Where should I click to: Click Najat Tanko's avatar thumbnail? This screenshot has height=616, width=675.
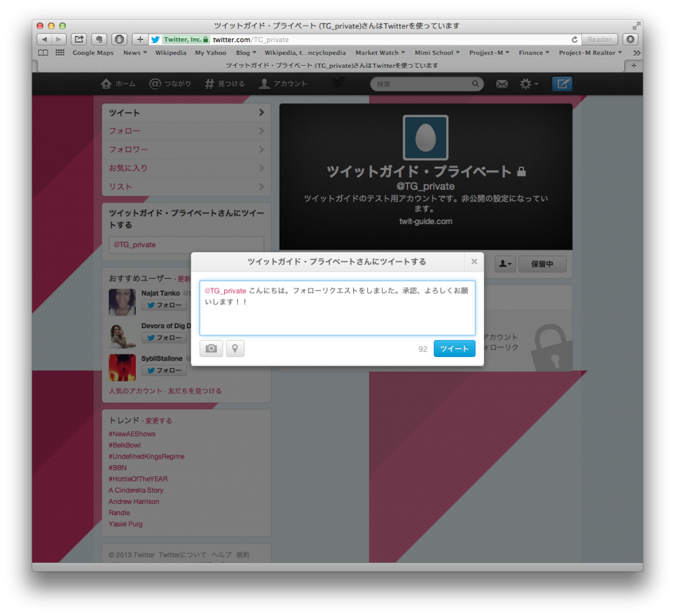tap(122, 302)
